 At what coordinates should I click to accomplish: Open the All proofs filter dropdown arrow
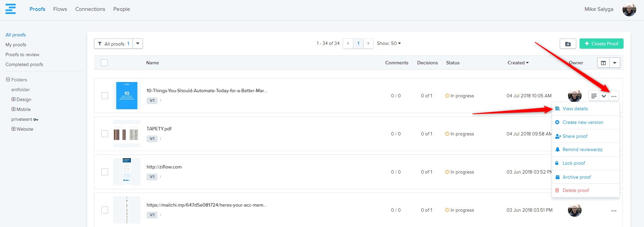click(x=138, y=44)
